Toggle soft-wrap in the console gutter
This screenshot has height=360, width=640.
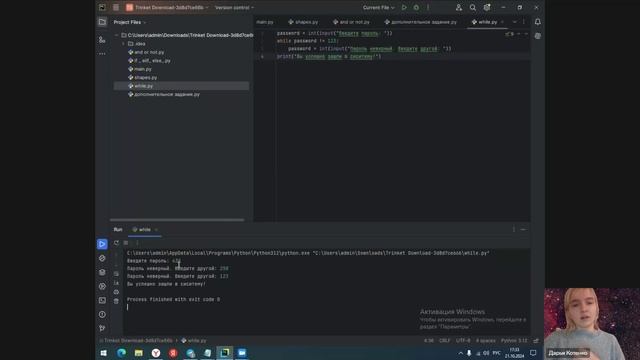pyautogui.click(x=116, y=273)
